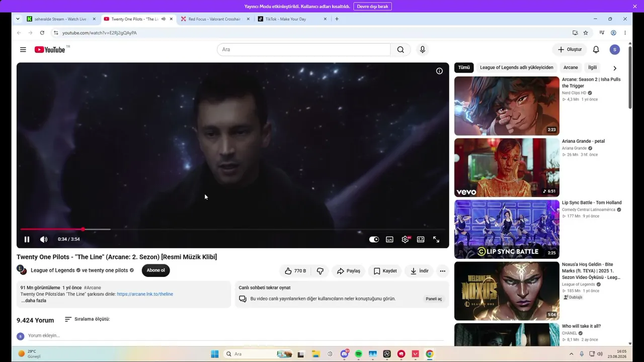Open a new browser tab
This screenshot has height=362, width=644.
point(337,19)
